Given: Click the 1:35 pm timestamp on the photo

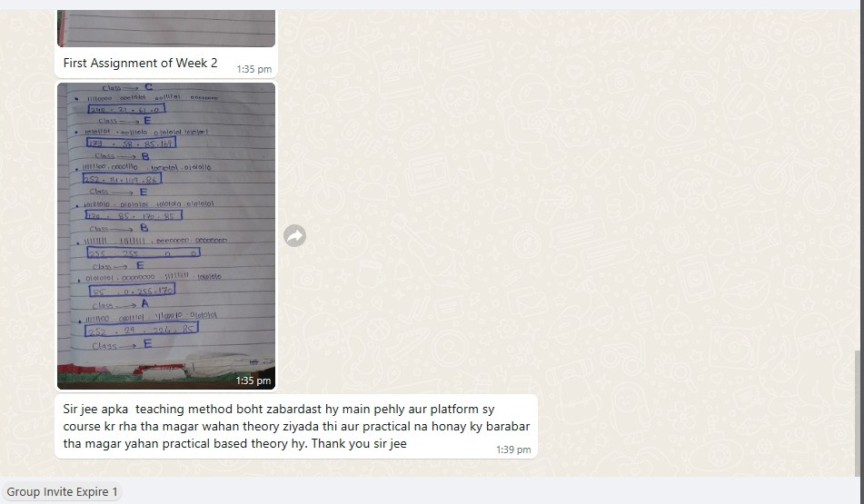Looking at the screenshot, I should point(253,380).
